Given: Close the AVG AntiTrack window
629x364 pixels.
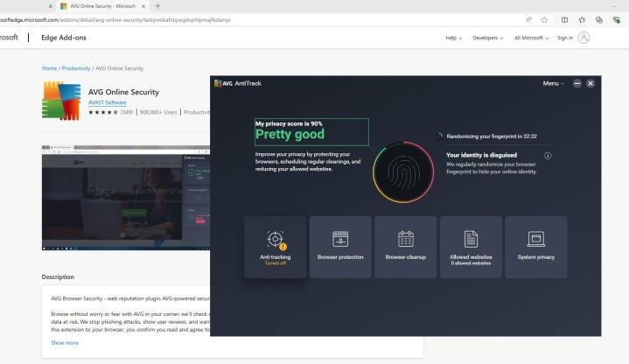Looking at the screenshot, I should coord(591,83).
